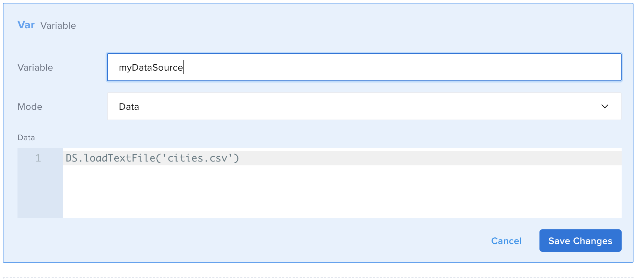Viewport: 644px width, 279px height.
Task: Dismiss the dialog using Cancel
Action: click(x=506, y=241)
